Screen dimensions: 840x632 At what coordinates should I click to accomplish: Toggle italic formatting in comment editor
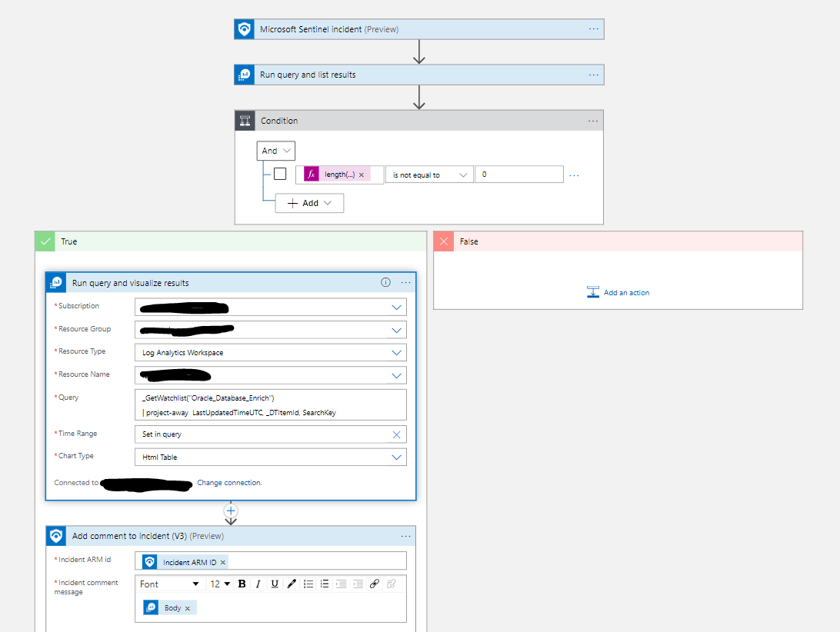tap(258, 584)
